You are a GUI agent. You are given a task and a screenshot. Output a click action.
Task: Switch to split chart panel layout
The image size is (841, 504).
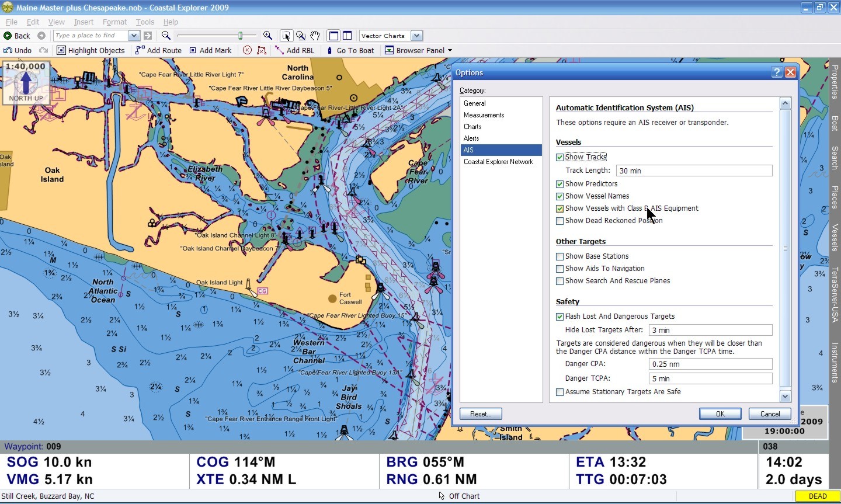[347, 36]
